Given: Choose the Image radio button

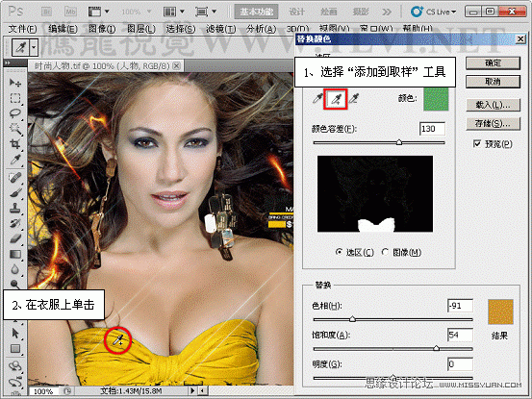Looking at the screenshot, I should [385, 252].
